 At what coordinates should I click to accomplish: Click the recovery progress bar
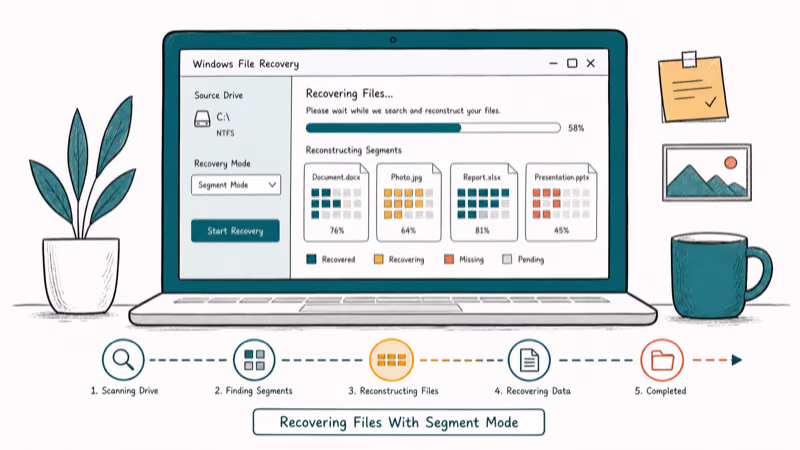433,128
